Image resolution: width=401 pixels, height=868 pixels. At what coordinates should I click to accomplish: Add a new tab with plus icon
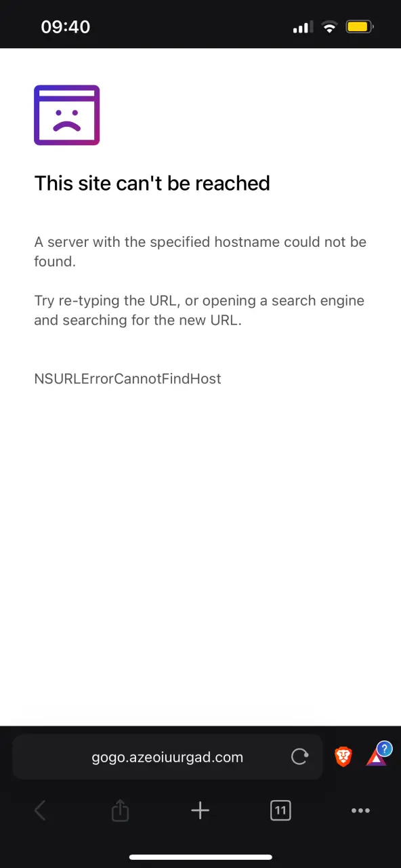point(200,810)
